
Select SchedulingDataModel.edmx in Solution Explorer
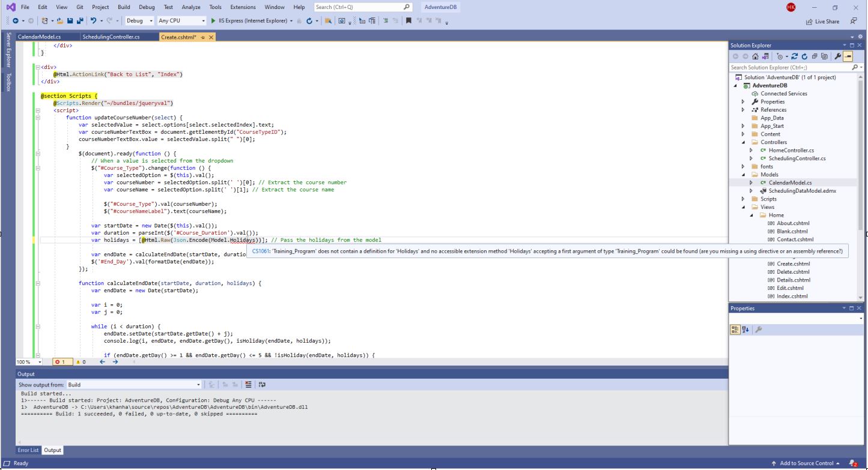click(x=798, y=191)
